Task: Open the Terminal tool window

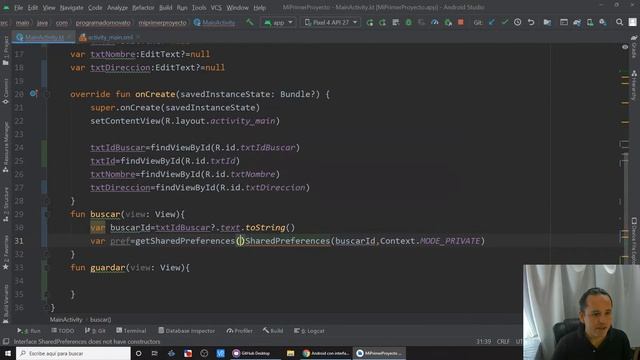Action: pos(131,331)
